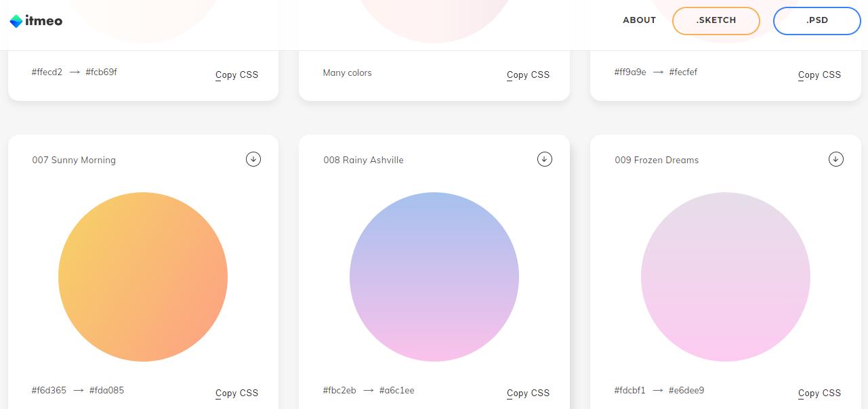The height and width of the screenshot is (409, 868).
Task: Copy CSS for Sunny Morning gradient
Action: (x=236, y=393)
